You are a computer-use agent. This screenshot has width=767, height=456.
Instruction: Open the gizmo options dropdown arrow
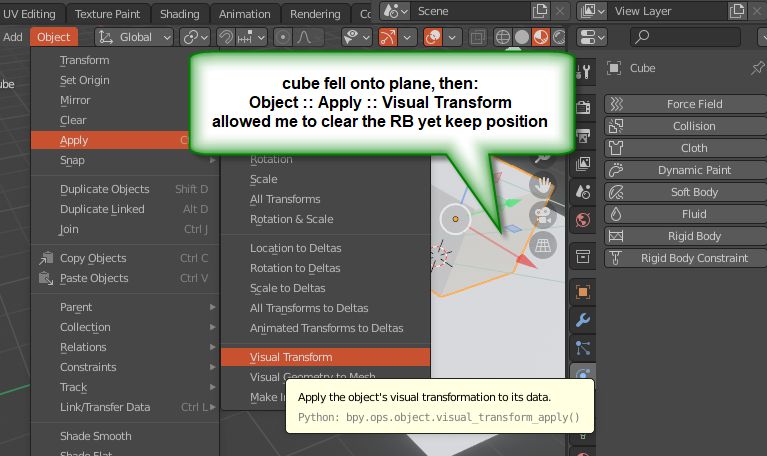point(406,37)
